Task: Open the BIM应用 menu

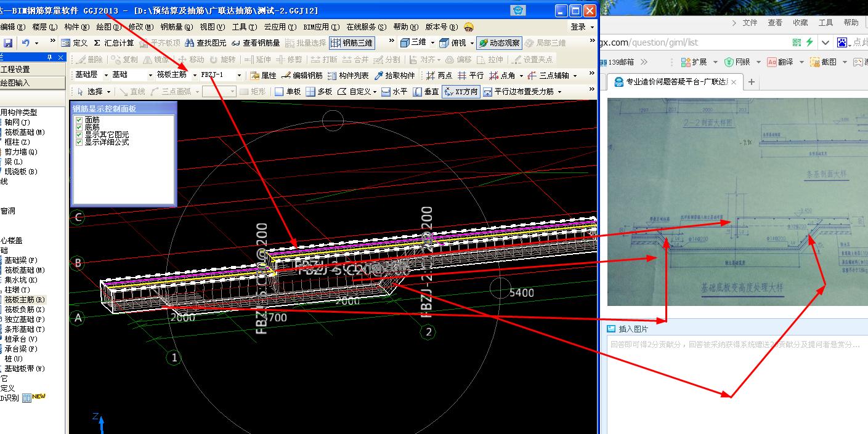Action: click(321, 27)
